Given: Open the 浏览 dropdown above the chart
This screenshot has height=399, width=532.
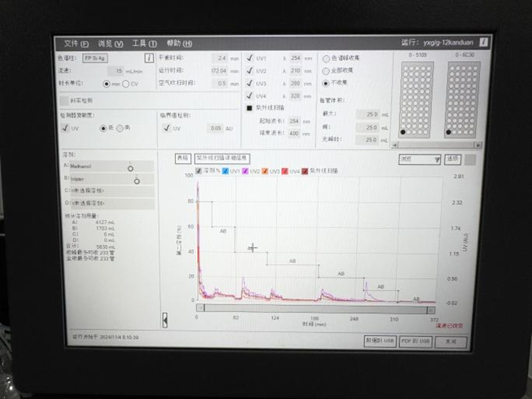Looking at the screenshot, I should coord(419,159).
